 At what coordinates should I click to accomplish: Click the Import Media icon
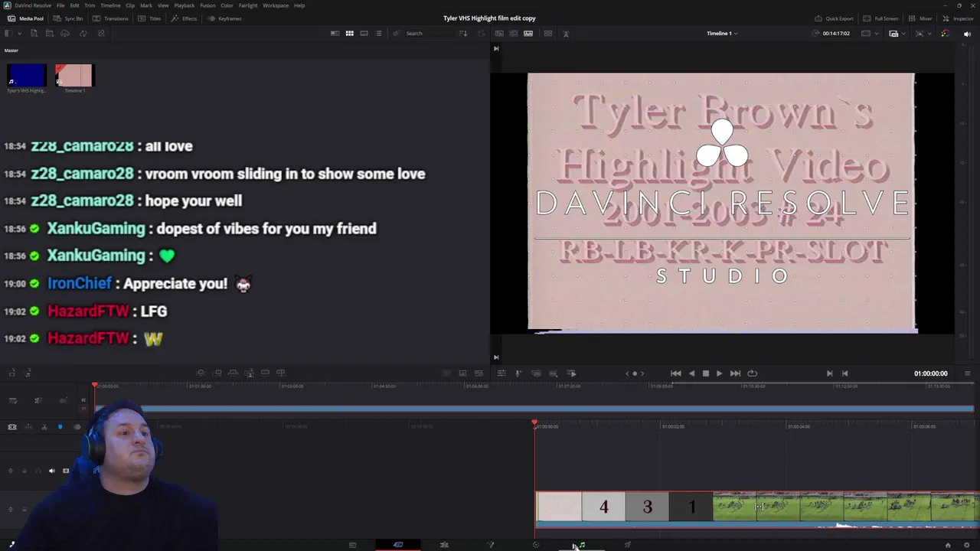(34, 34)
